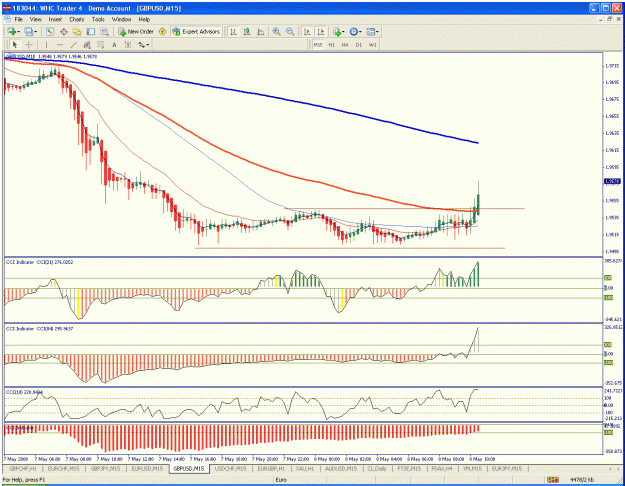
Task: Switch to the GBPJPY,M15 chart tab
Action: pos(106,469)
